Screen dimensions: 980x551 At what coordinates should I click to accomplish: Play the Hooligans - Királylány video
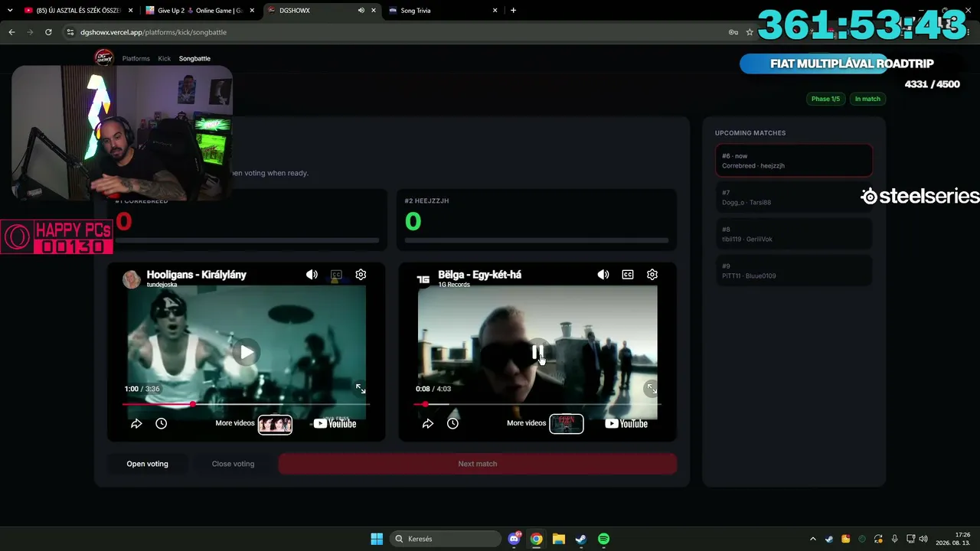(x=246, y=352)
